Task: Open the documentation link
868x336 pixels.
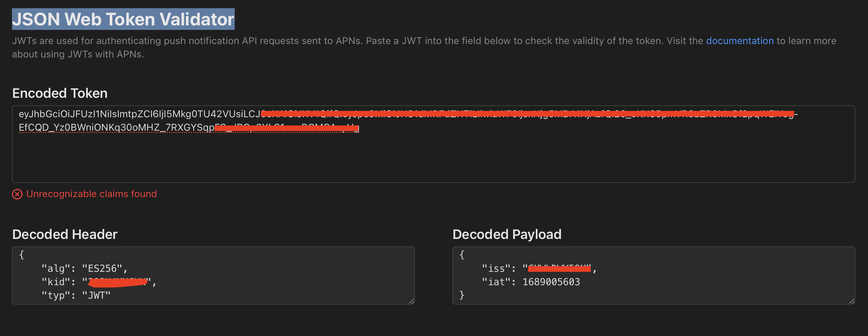Action: [x=740, y=41]
